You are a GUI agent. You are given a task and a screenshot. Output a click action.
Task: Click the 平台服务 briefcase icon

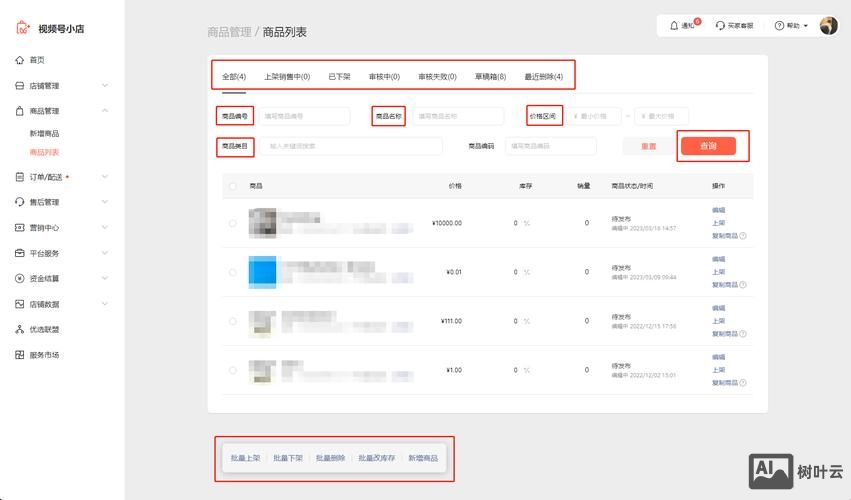[20, 253]
